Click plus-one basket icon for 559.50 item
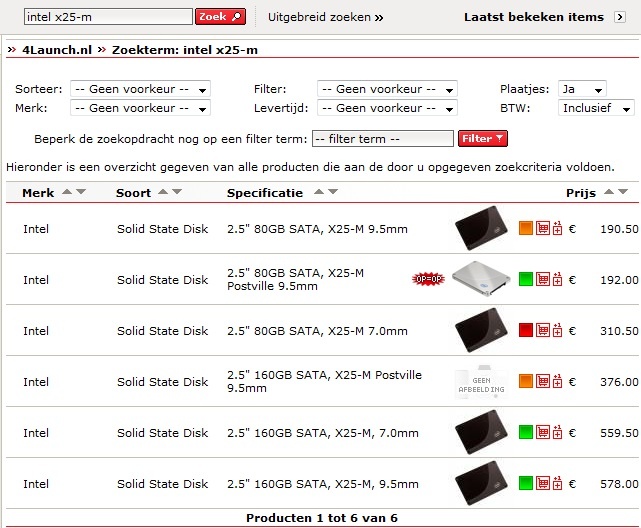This screenshot has width=641, height=528. click(557, 432)
